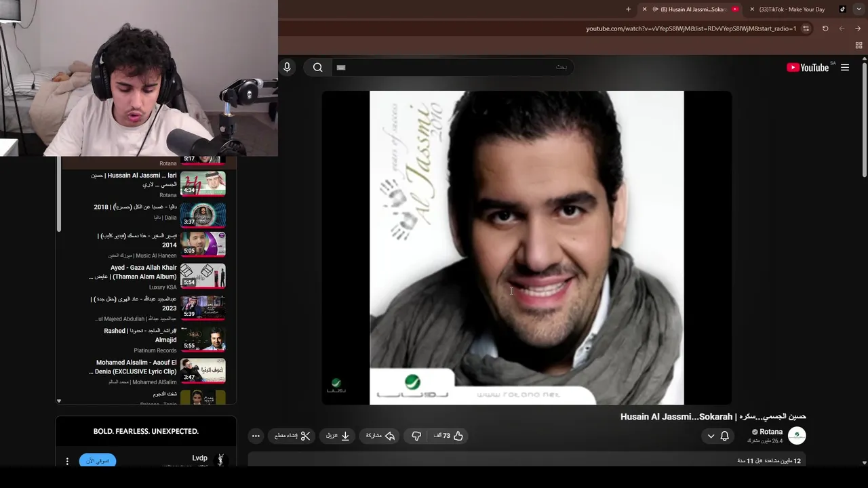The height and width of the screenshot is (488, 868).
Task: Open the Rotana channel name link
Action: point(771,432)
